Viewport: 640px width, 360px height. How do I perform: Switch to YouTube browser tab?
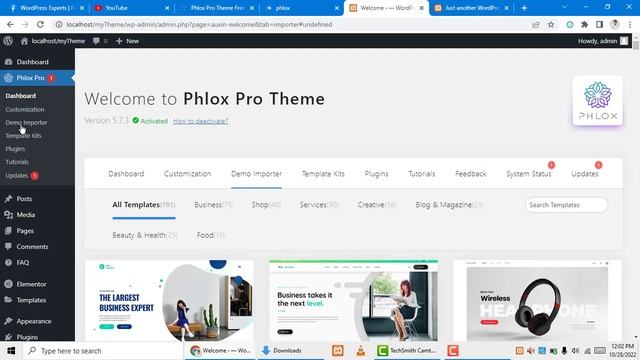[131, 8]
